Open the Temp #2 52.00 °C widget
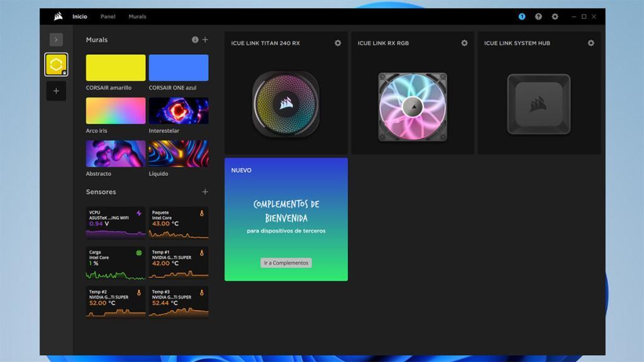The width and height of the screenshot is (644, 362). click(x=116, y=302)
